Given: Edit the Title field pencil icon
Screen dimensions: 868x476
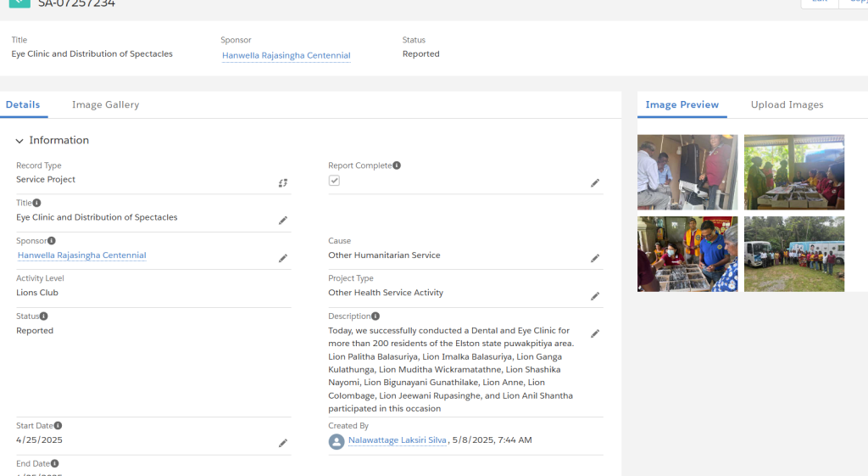Looking at the screenshot, I should click(283, 221).
